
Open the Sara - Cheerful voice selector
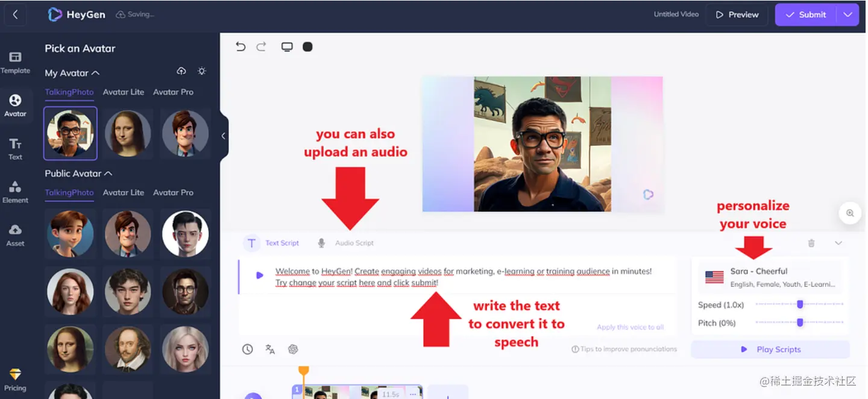click(x=770, y=277)
